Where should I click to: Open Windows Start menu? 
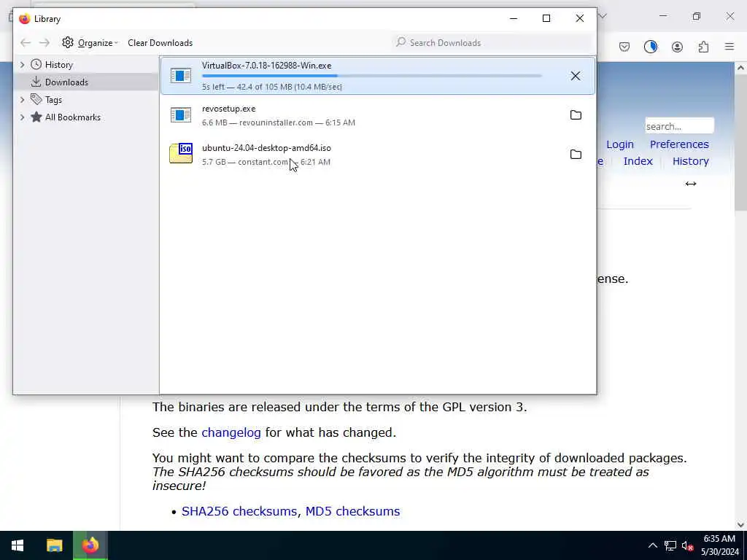tap(18, 545)
